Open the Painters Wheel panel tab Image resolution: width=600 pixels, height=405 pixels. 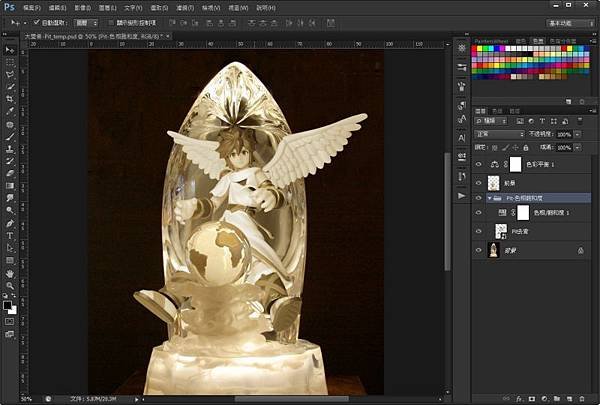[x=491, y=41]
